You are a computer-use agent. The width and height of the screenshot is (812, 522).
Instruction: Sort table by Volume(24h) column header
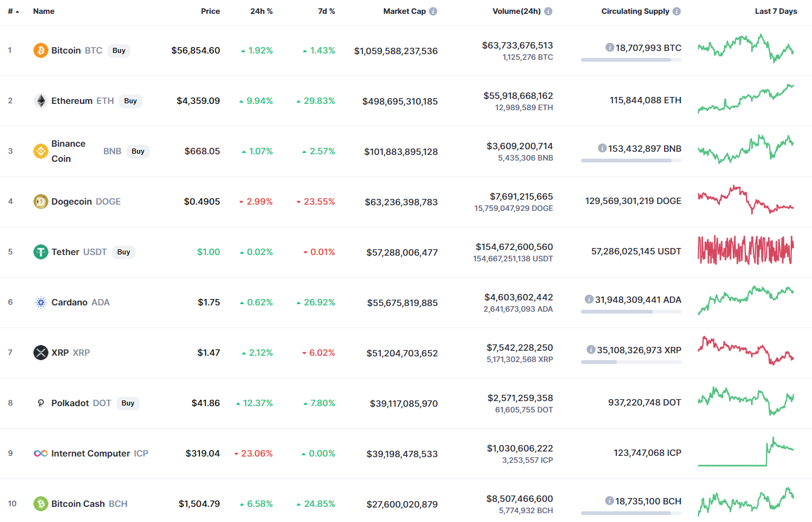[517, 11]
